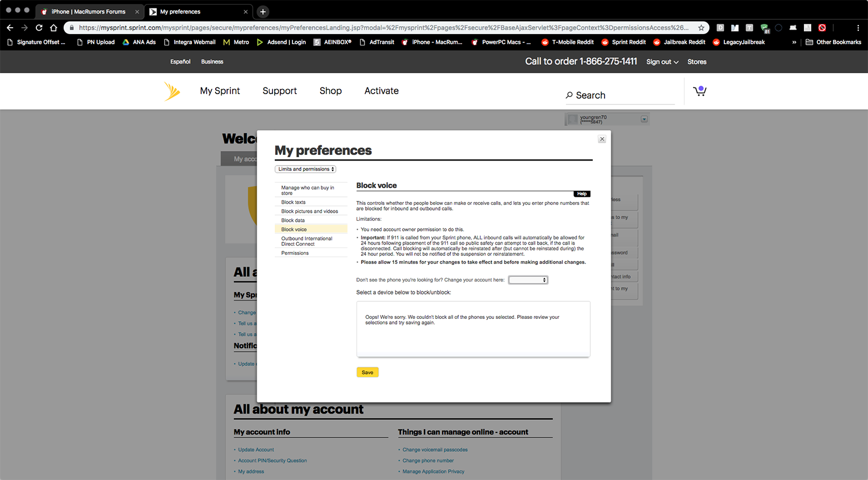The width and height of the screenshot is (868, 480).
Task: Click the lock icon in address bar
Action: click(x=72, y=27)
